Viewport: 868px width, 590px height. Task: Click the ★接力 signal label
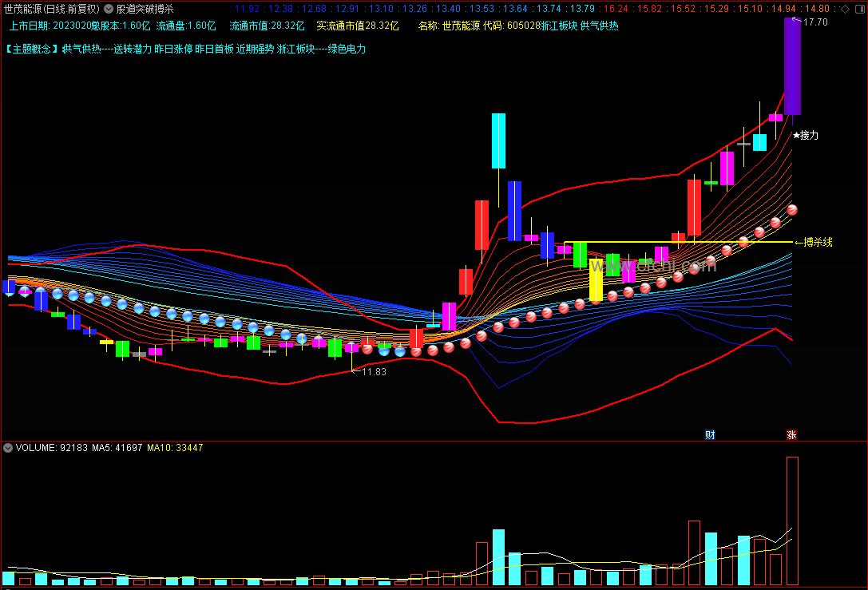[x=806, y=135]
